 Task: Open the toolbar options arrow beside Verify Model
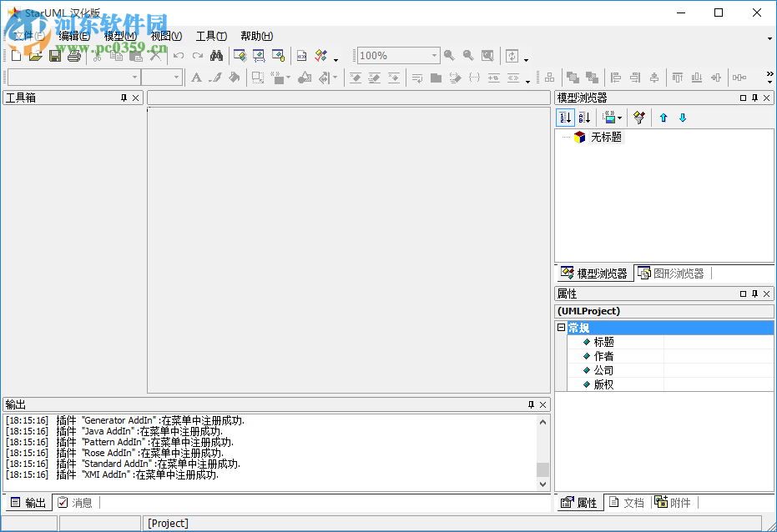pyautogui.click(x=336, y=60)
